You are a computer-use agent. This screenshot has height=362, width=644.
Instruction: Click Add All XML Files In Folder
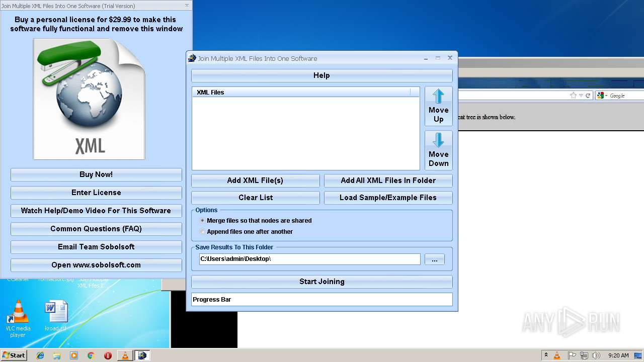click(388, 180)
